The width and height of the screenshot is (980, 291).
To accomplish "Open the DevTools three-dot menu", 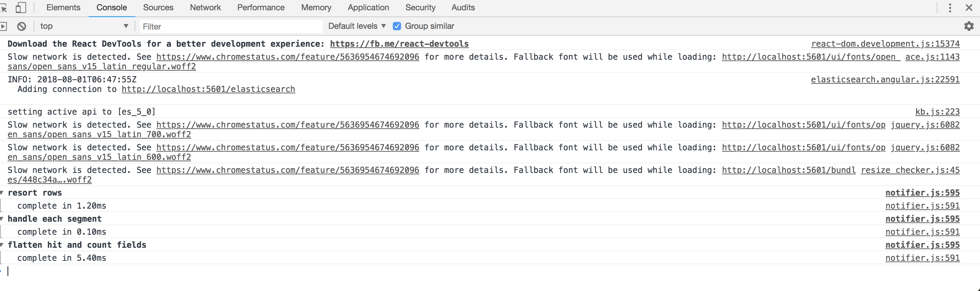I will (x=950, y=8).
